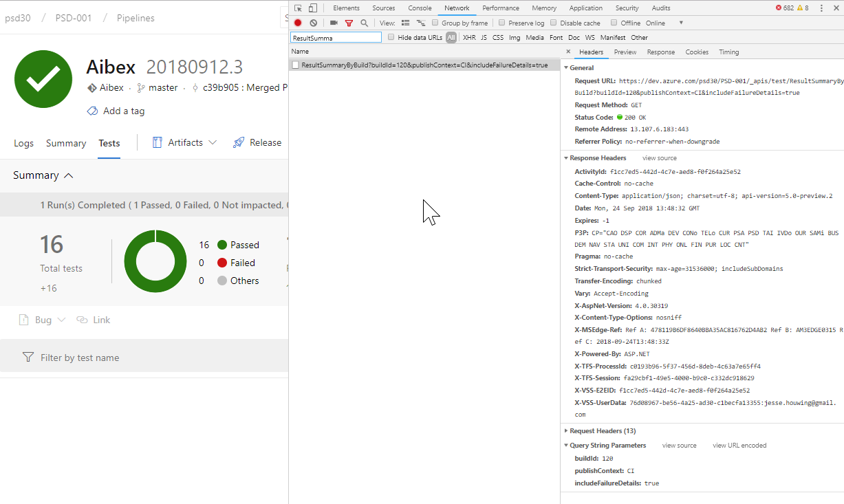
Task: Close the DevTools panel with X
Action: pyautogui.click(x=836, y=8)
